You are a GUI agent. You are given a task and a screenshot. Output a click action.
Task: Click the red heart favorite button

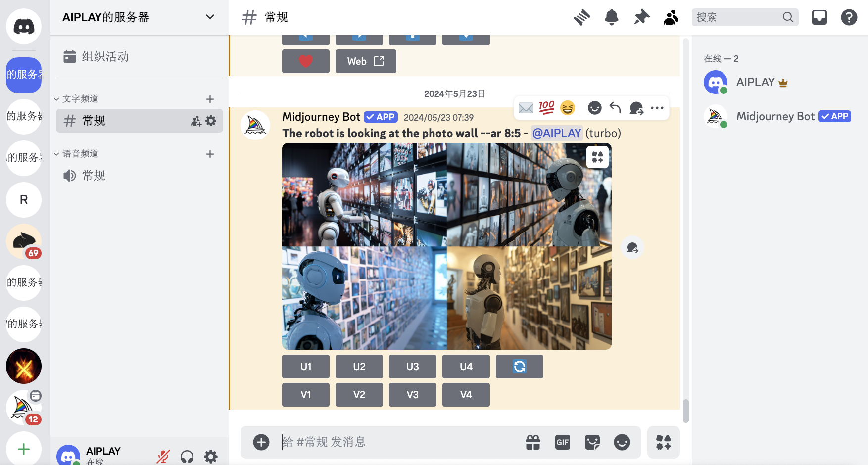(306, 61)
